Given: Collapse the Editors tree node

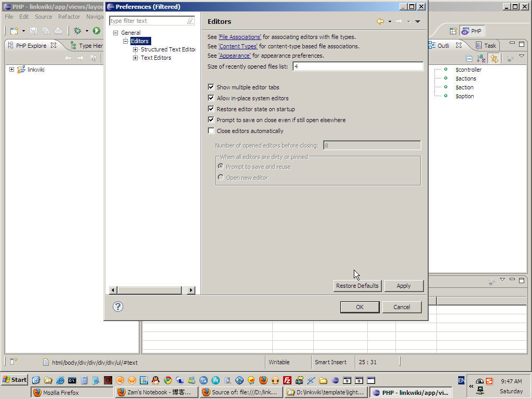Looking at the screenshot, I should tap(125, 41).
